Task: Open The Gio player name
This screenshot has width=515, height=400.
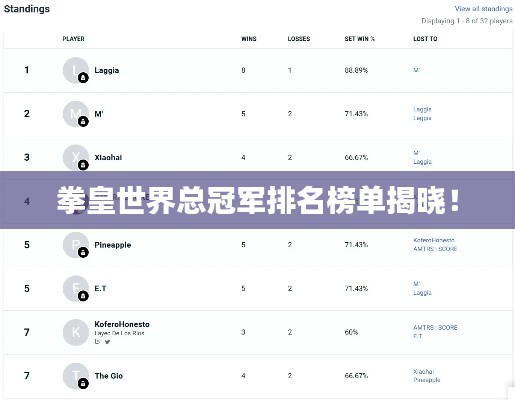Action: click(109, 376)
